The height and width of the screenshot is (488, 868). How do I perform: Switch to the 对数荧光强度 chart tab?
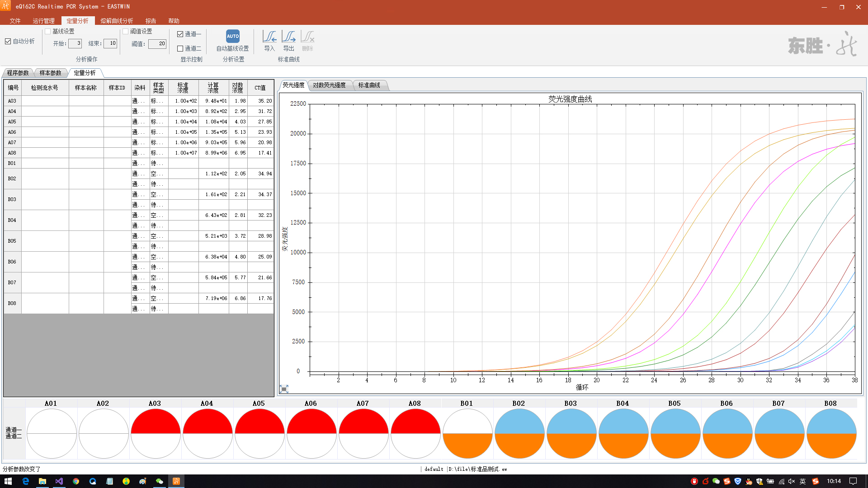coord(329,85)
